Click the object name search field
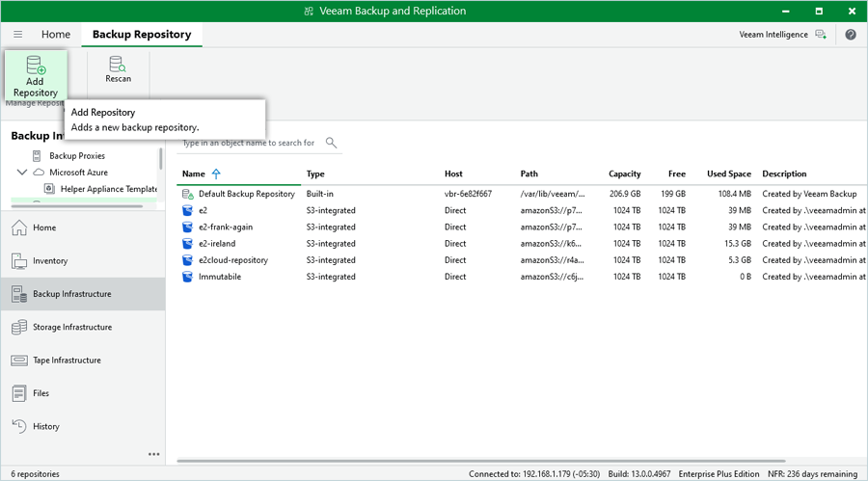The width and height of the screenshot is (868, 481). [251, 143]
